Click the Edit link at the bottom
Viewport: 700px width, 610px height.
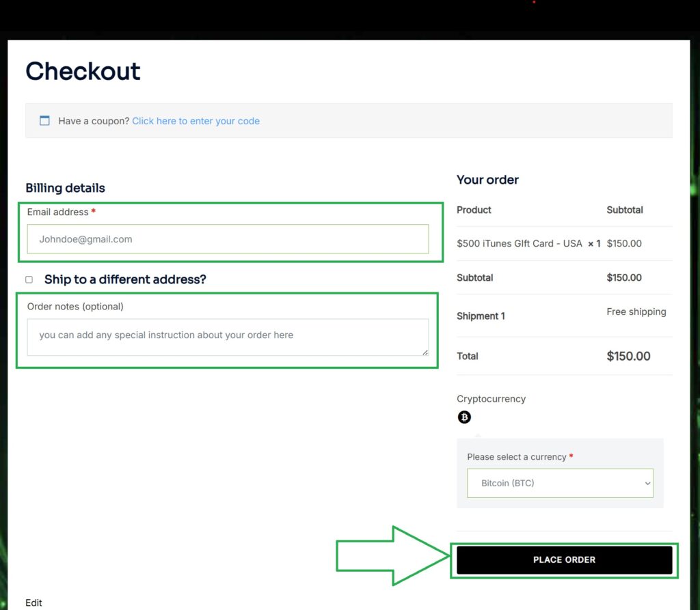click(x=33, y=602)
